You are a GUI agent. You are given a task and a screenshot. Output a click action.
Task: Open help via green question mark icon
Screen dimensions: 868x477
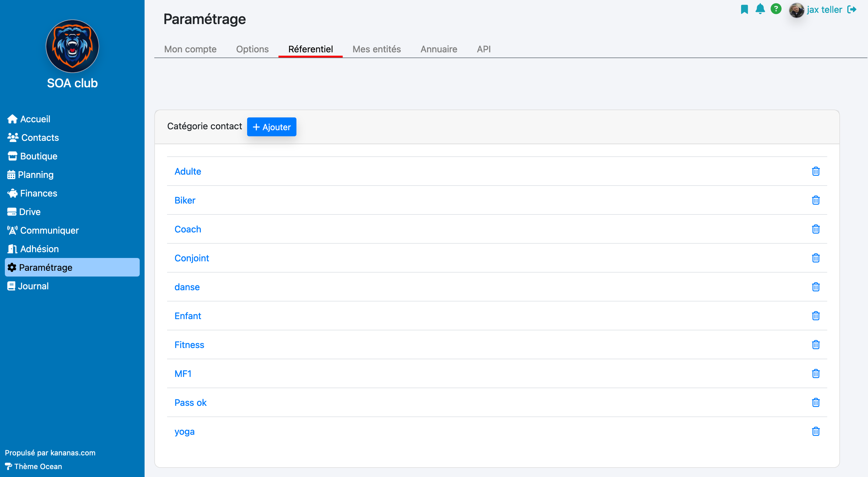click(776, 9)
